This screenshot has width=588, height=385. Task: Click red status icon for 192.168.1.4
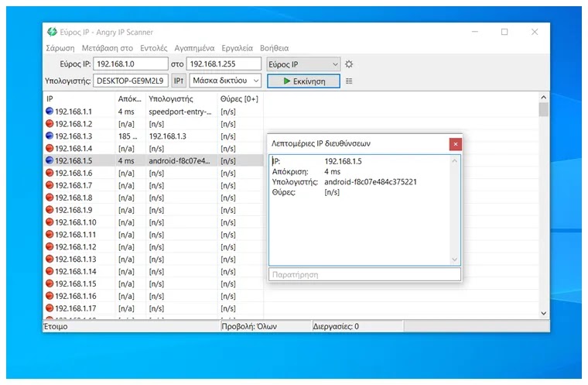click(49, 149)
